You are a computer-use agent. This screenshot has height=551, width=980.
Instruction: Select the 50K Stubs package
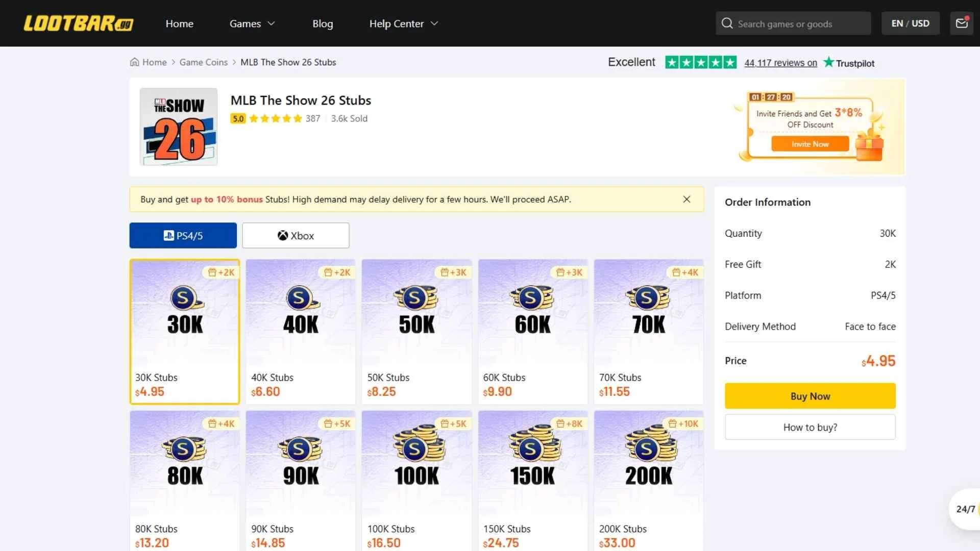pos(416,332)
